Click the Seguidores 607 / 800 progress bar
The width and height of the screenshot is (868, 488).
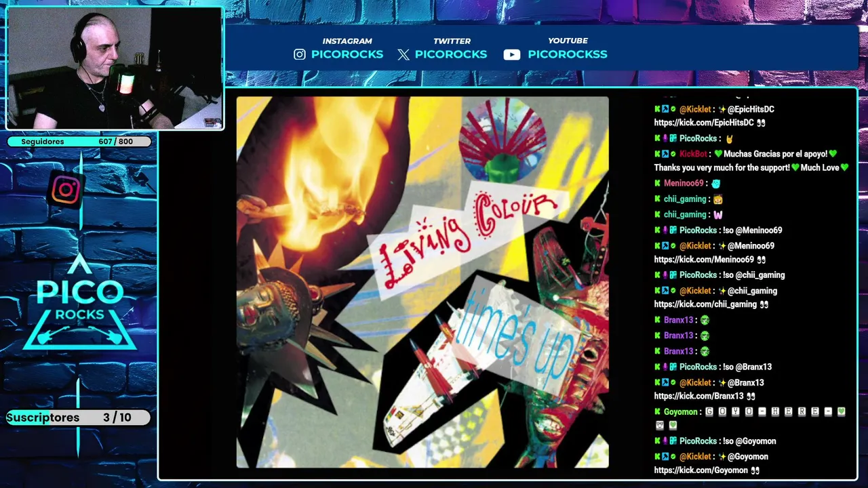(x=79, y=142)
